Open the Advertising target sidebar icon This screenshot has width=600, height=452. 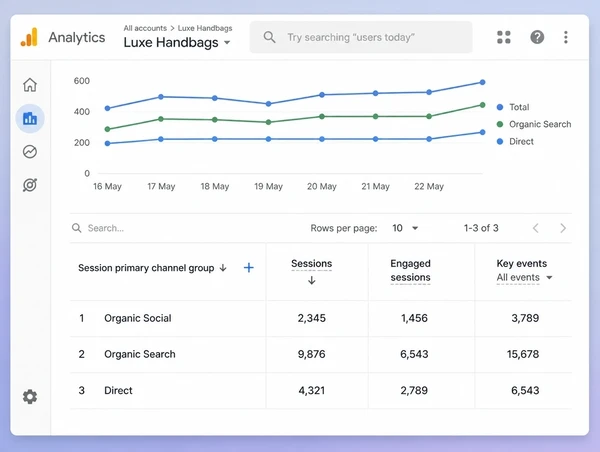[30, 185]
